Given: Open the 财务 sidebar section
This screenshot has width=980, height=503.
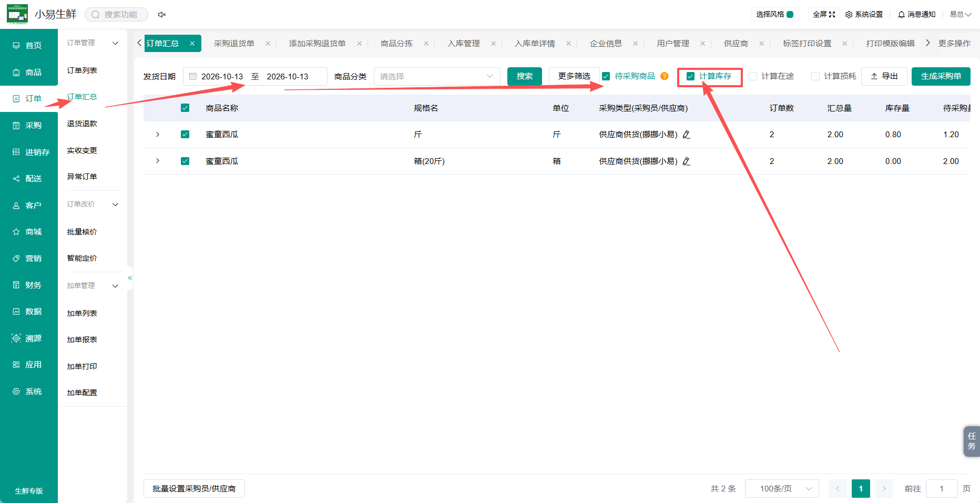Looking at the screenshot, I should [x=28, y=285].
